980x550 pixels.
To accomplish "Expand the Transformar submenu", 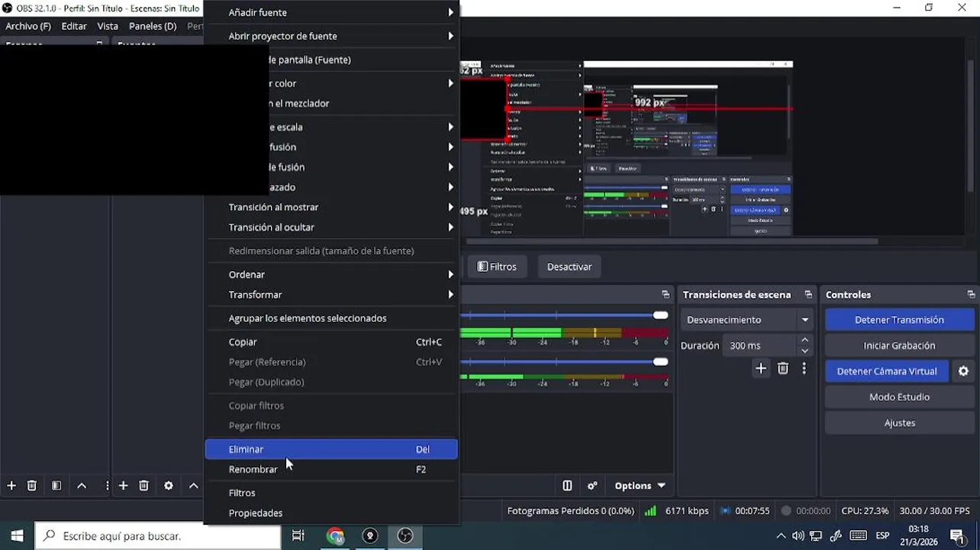I will (x=332, y=295).
